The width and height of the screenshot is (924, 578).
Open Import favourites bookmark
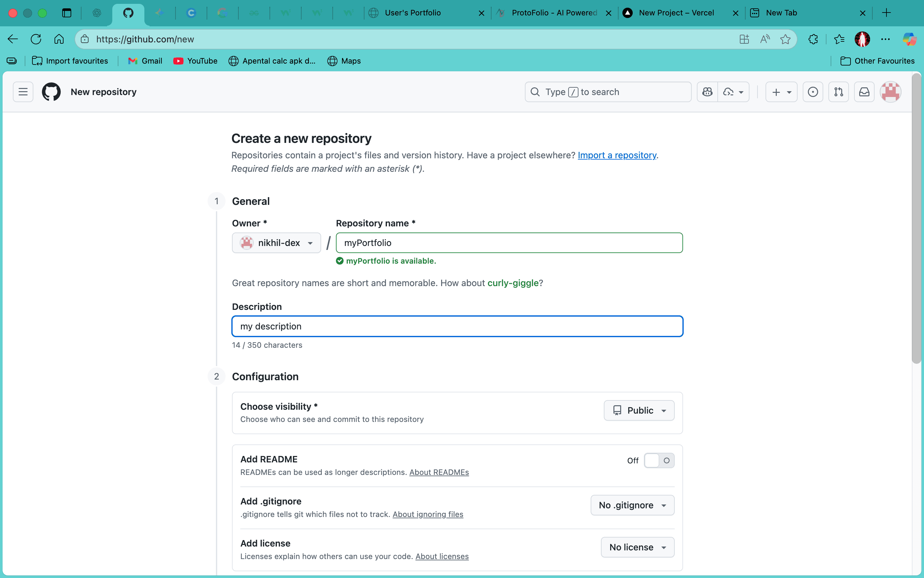coord(70,61)
